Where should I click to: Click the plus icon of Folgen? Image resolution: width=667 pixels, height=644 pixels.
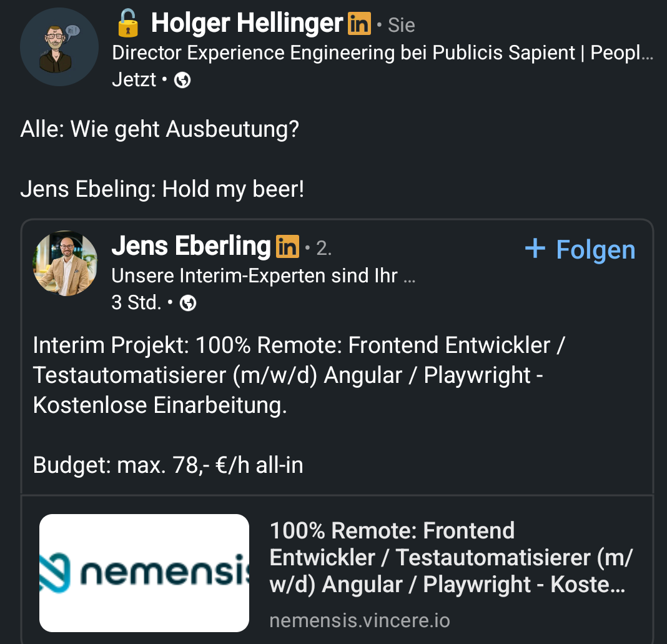(x=535, y=249)
